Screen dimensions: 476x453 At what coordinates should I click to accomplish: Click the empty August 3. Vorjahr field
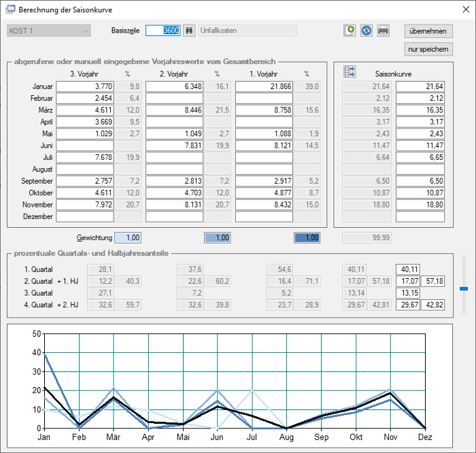pos(85,169)
